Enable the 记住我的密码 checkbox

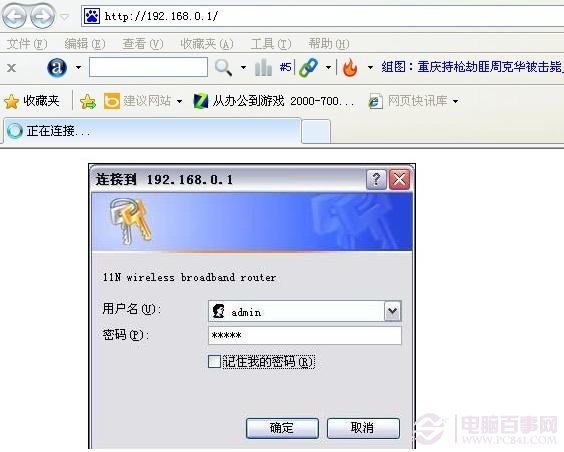(x=214, y=361)
